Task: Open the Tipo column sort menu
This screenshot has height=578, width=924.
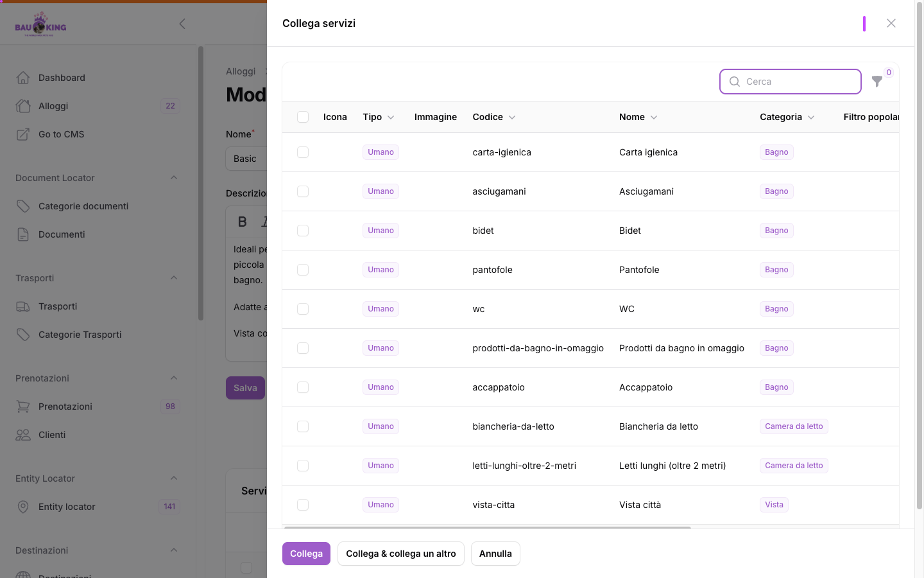Action: pyautogui.click(x=391, y=118)
